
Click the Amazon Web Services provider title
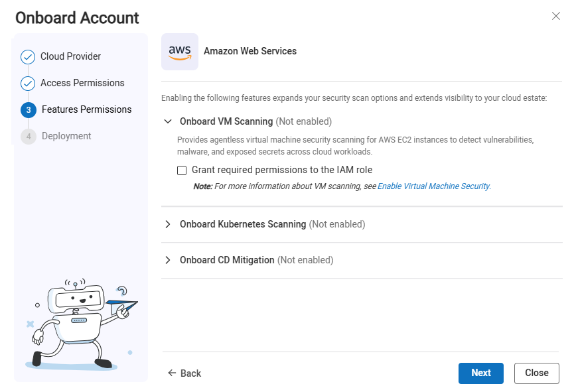point(250,51)
